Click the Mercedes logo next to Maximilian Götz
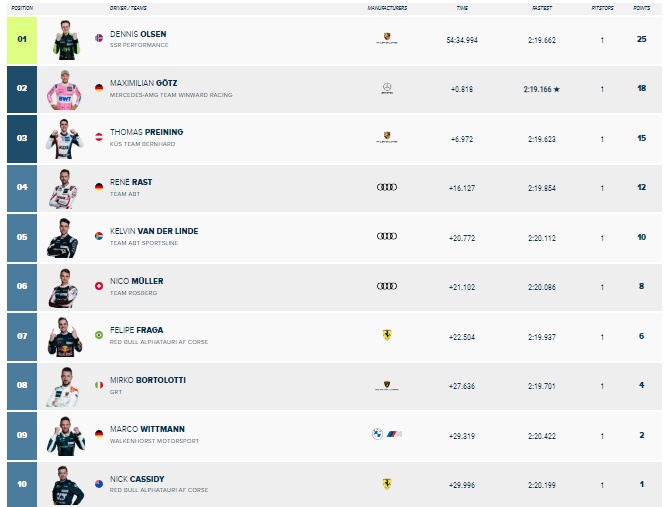 (x=387, y=88)
